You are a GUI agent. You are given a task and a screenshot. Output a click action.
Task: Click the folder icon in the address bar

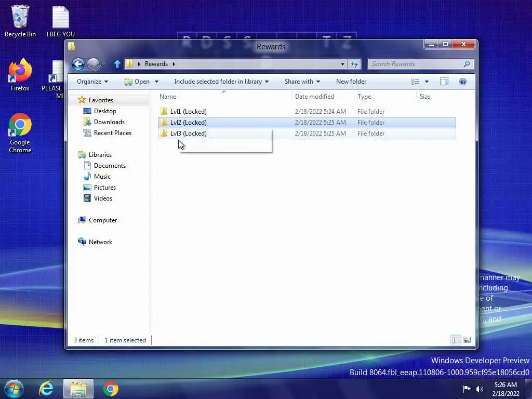coord(129,64)
